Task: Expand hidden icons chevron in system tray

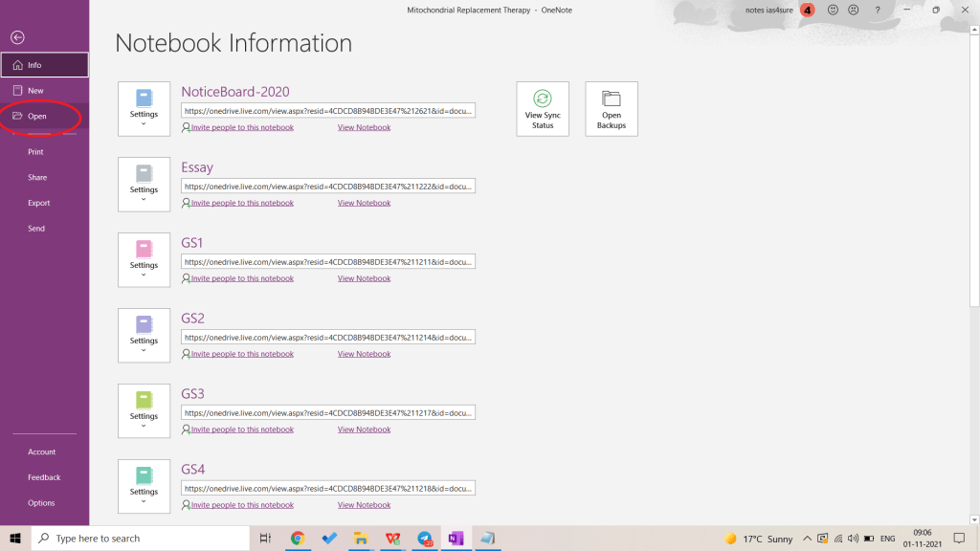Action: coord(807,538)
